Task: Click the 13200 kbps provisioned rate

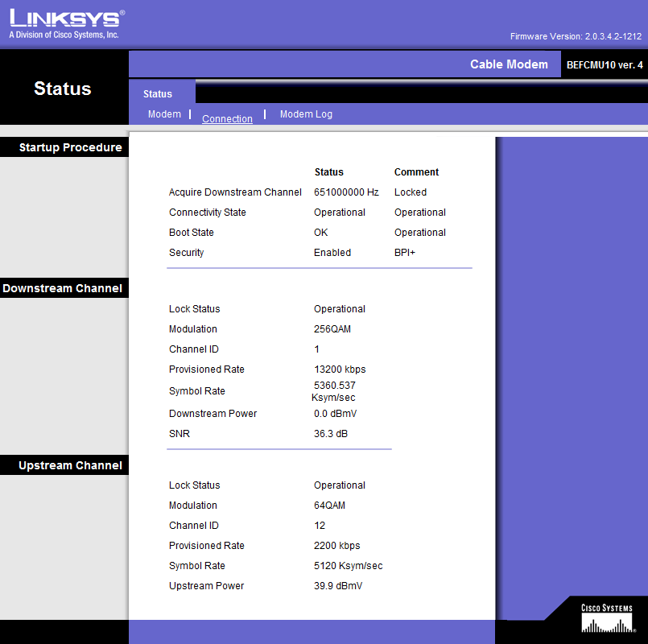Action: [x=340, y=369]
